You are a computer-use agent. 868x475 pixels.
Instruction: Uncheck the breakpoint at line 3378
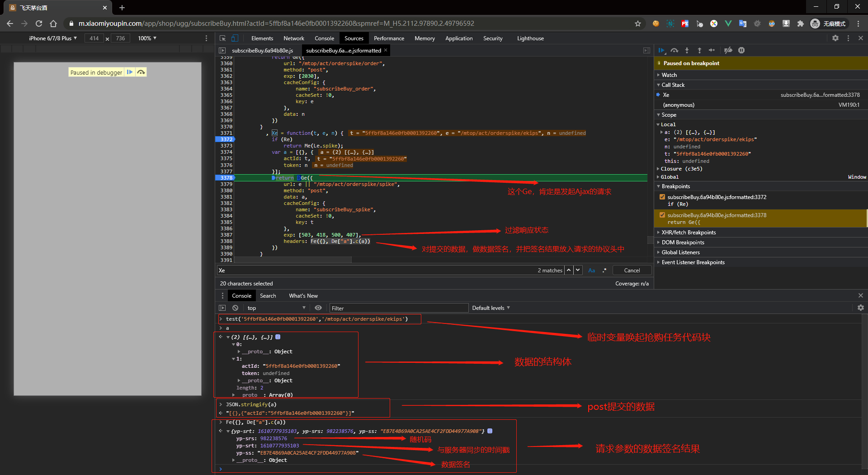click(x=662, y=215)
